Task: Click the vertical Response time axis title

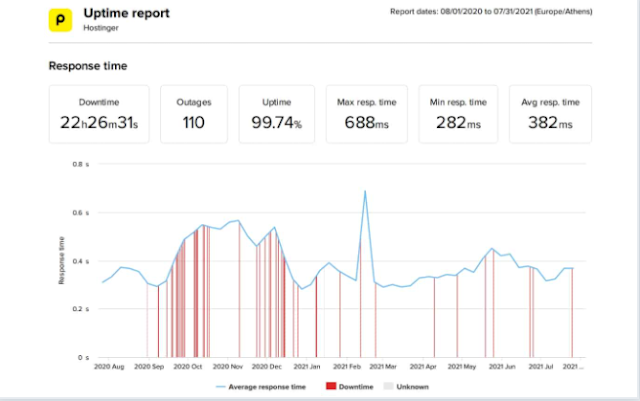Action: point(61,261)
